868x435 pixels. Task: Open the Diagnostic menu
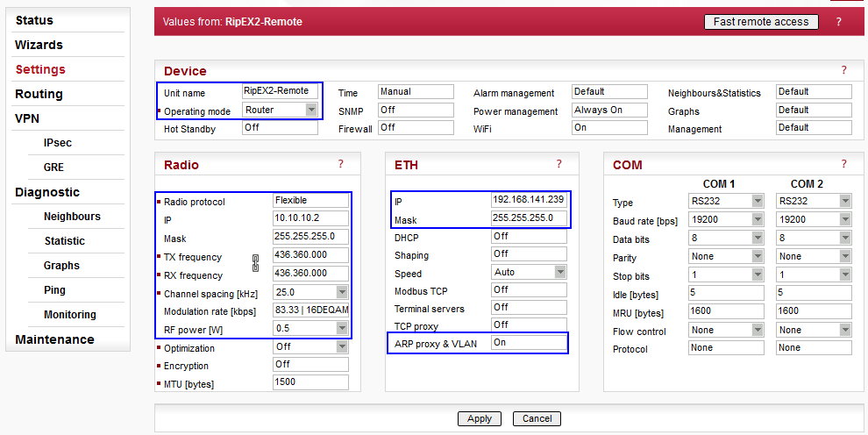coord(47,192)
